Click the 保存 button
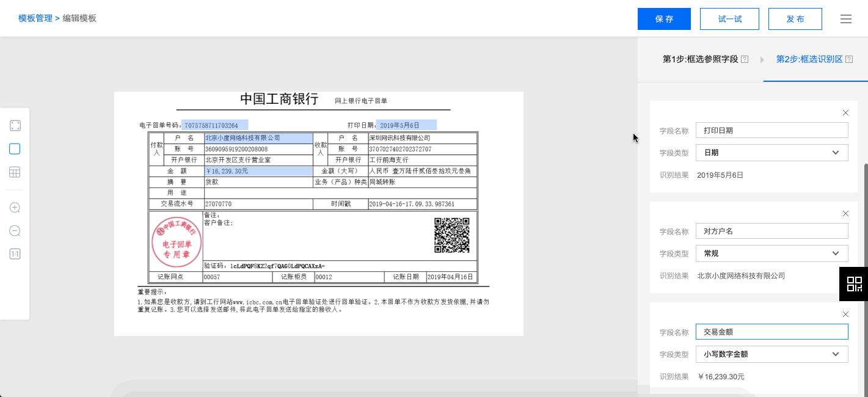The height and width of the screenshot is (397, 868). 664,19
